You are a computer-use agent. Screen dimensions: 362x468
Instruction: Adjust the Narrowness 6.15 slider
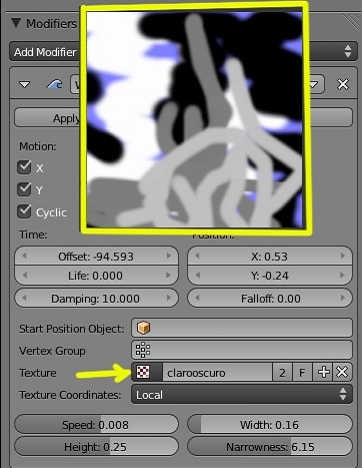point(270,446)
